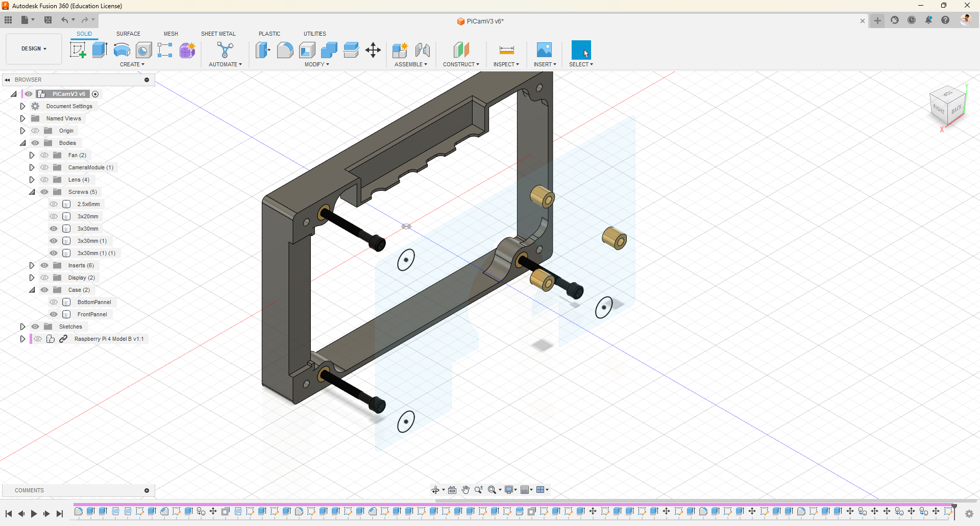The width and height of the screenshot is (980, 526).
Task: Open the CREATE menu
Action: pyautogui.click(x=132, y=64)
